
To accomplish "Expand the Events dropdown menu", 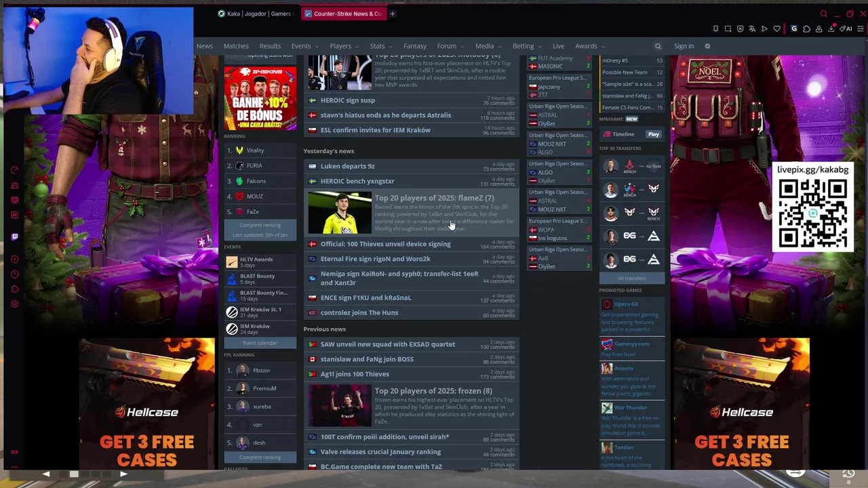I will (x=304, y=46).
